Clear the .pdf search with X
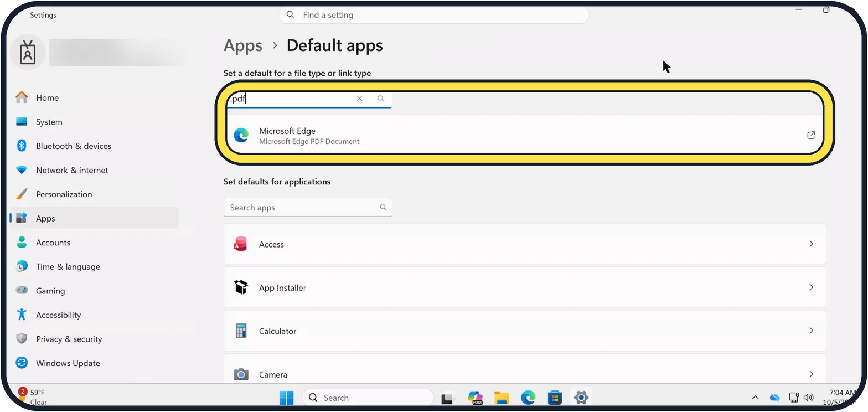The height and width of the screenshot is (412, 868). (359, 99)
